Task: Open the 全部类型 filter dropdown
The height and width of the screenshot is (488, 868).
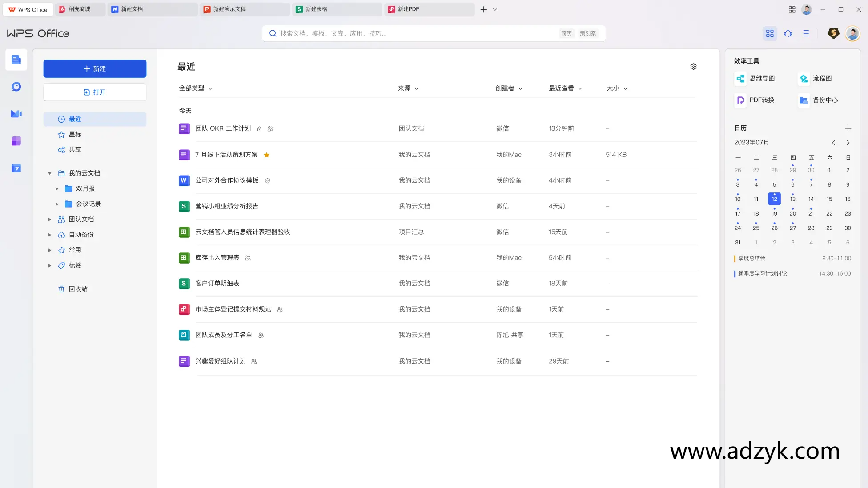Action: (195, 88)
